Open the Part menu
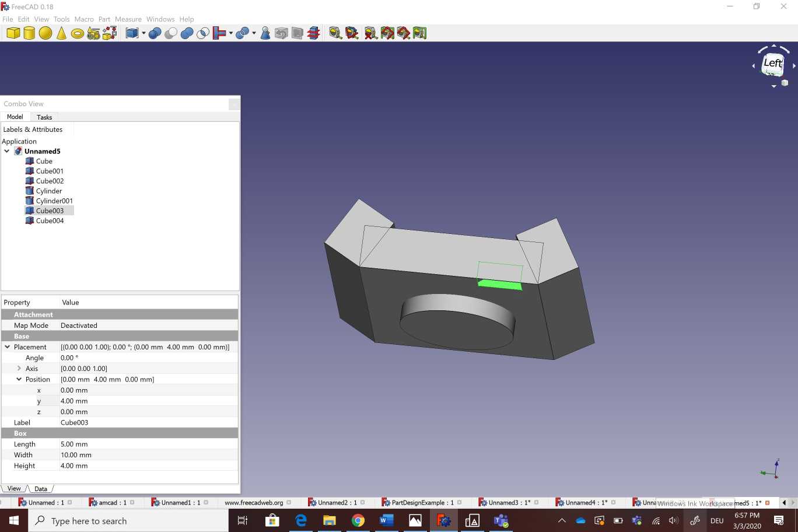 pyautogui.click(x=104, y=19)
